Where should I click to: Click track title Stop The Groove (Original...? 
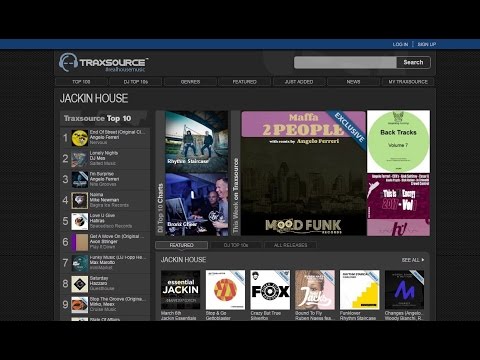click(118, 299)
